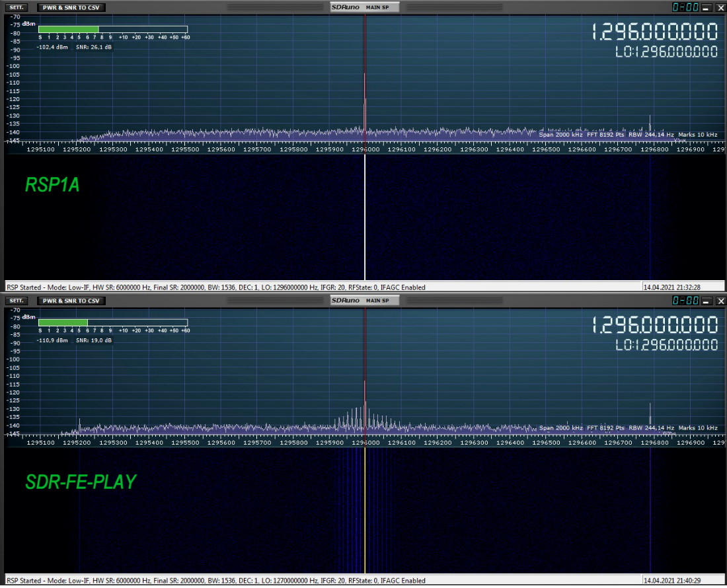Screen dimensions: 727x588
Task: Click the -110,9 dBm power reading
Action: pyautogui.click(x=52, y=340)
